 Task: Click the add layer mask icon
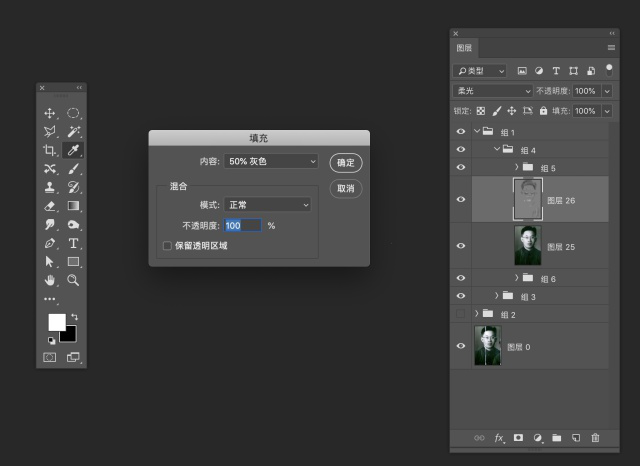(518, 437)
